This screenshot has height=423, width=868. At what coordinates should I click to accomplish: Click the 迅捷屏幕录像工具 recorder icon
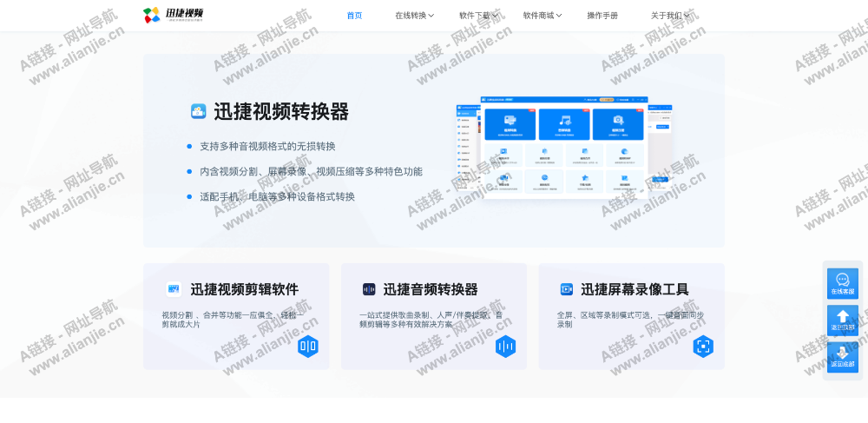(x=566, y=289)
